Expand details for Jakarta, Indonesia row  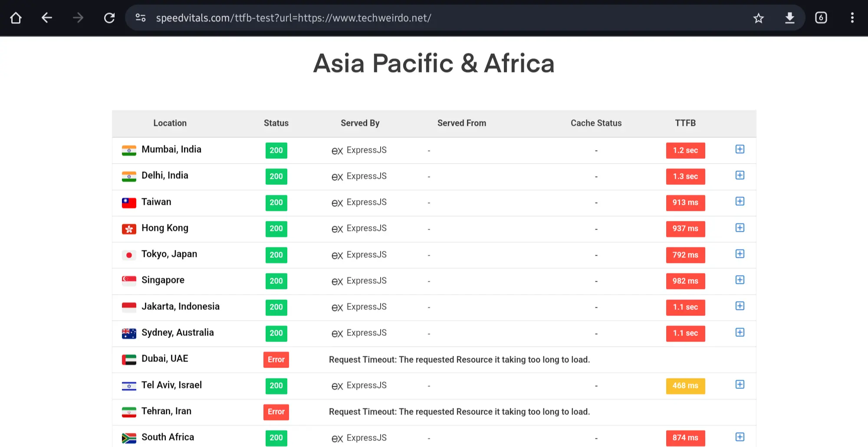[x=740, y=306]
